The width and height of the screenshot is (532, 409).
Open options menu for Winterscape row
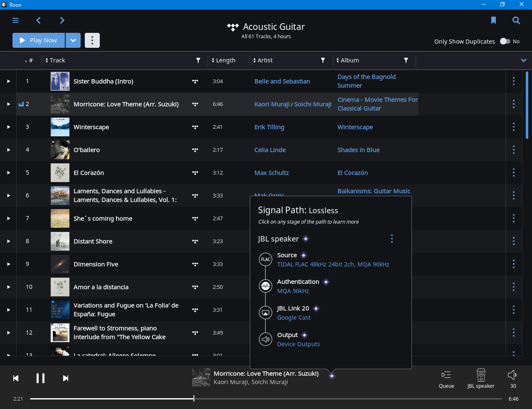coord(514,127)
